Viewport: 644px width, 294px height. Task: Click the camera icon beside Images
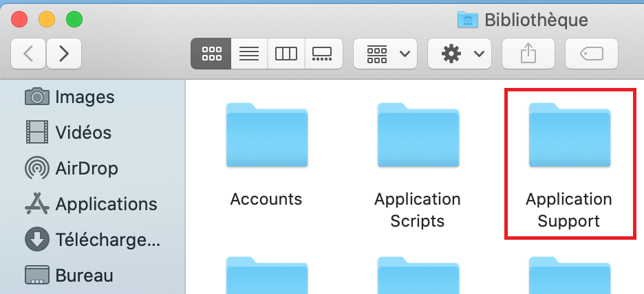[37, 97]
